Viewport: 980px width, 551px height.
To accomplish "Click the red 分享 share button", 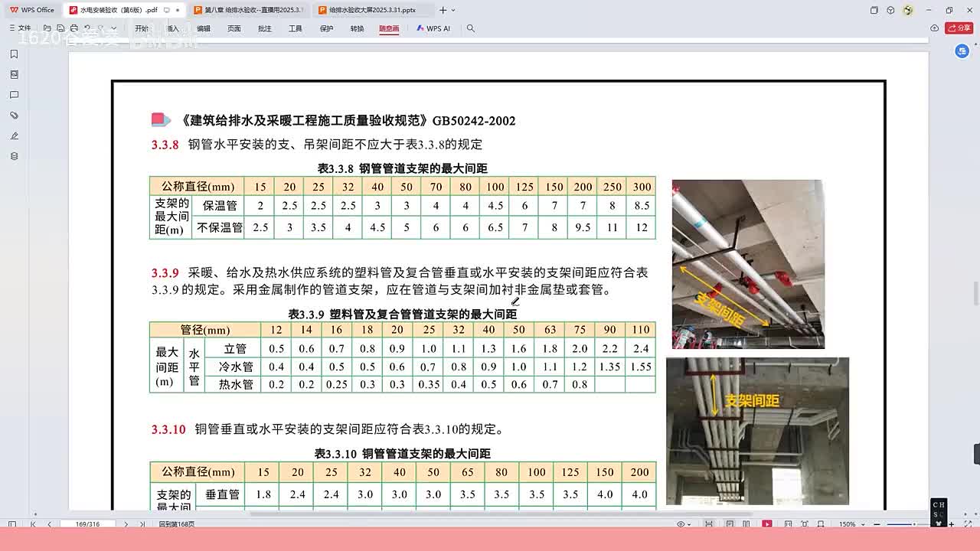I will [x=959, y=28].
